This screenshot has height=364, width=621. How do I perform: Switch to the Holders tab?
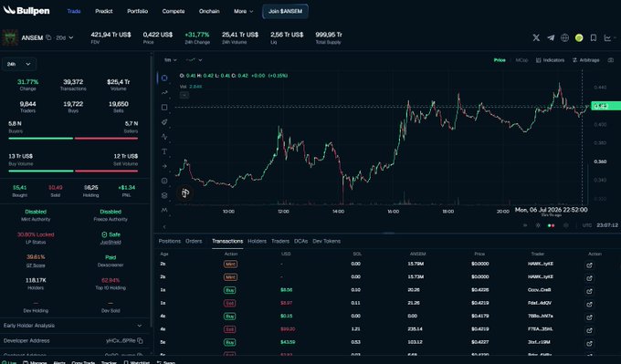tap(257, 241)
